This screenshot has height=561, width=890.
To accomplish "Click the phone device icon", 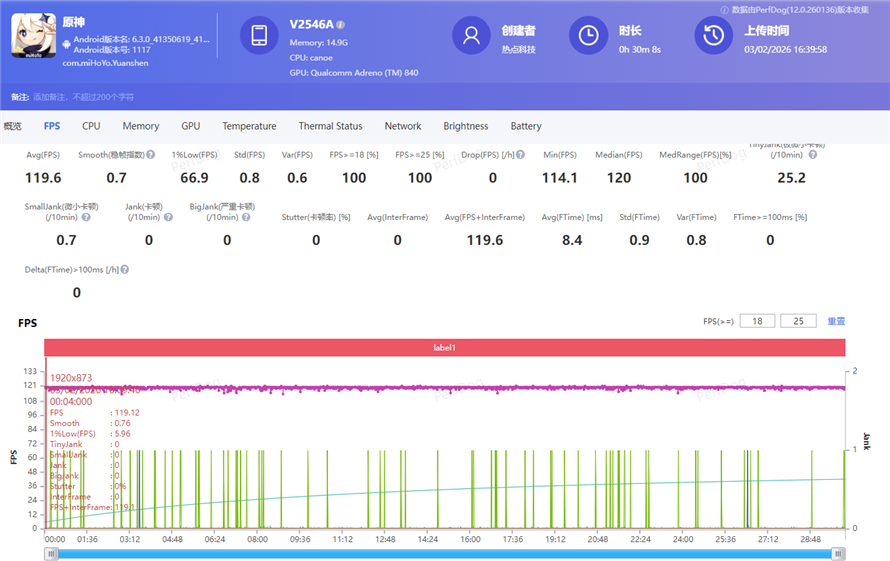I will click(x=259, y=36).
